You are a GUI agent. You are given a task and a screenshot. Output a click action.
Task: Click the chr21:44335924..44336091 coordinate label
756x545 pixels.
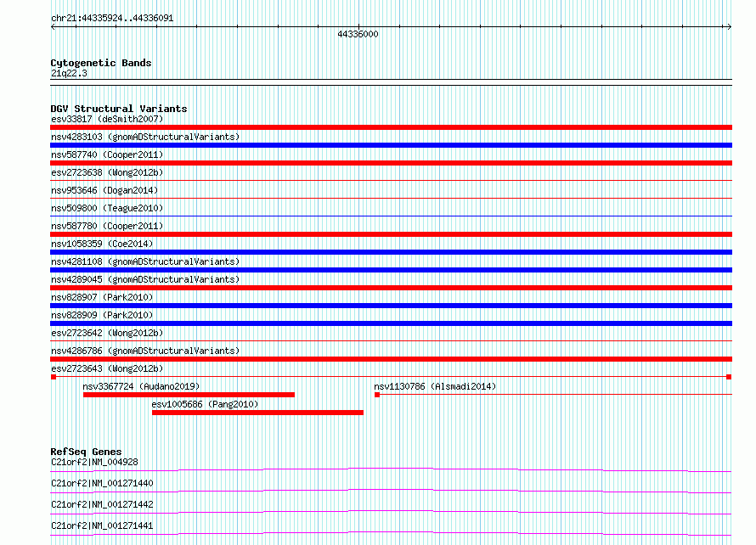[112, 19]
